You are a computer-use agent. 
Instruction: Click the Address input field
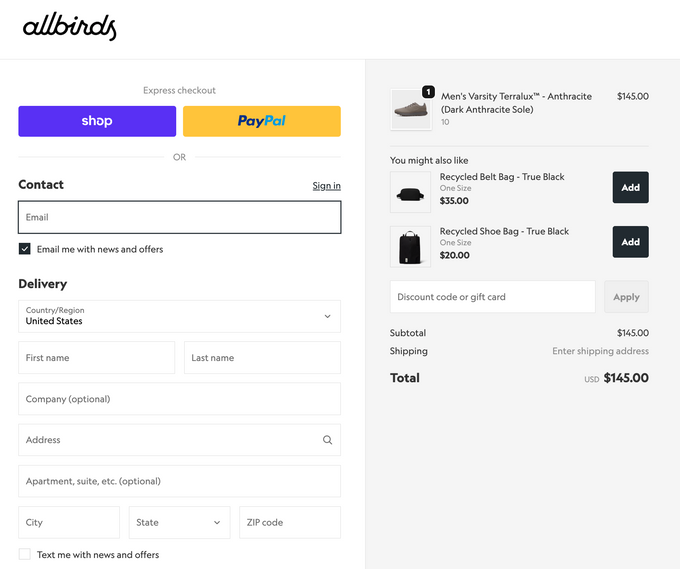pos(180,440)
